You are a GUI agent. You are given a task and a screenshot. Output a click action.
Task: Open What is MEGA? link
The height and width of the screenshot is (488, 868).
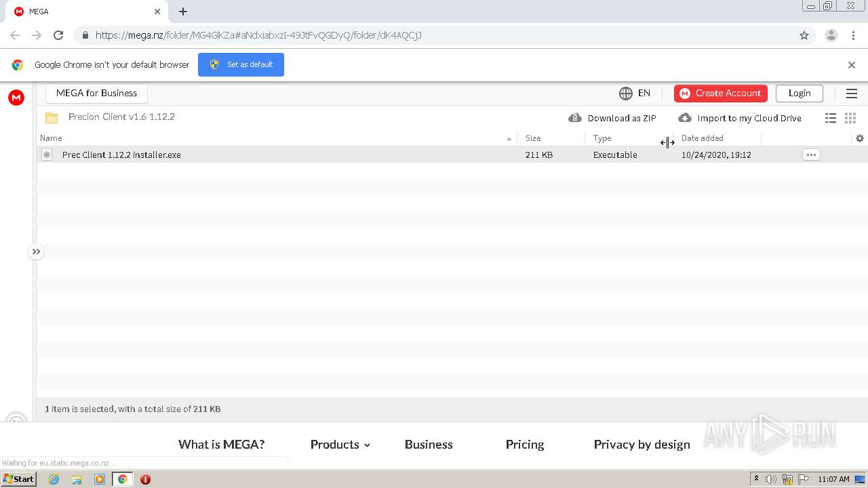click(221, 445)
